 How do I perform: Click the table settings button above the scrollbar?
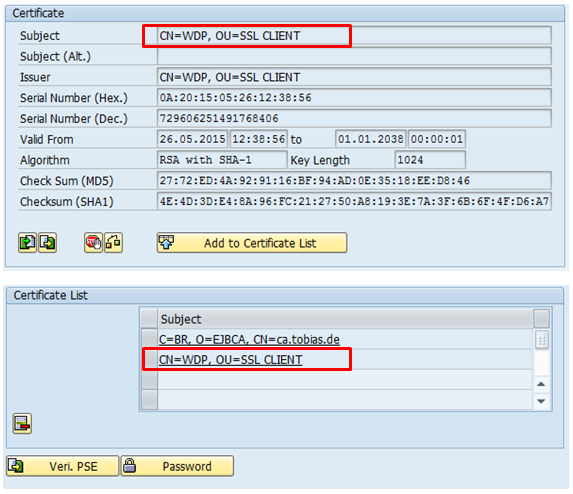pyautogui.click(x=542, y=319)
